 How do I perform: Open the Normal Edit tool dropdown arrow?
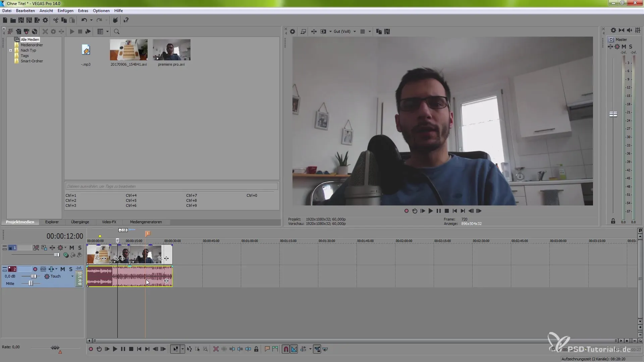tap(182, 349)
